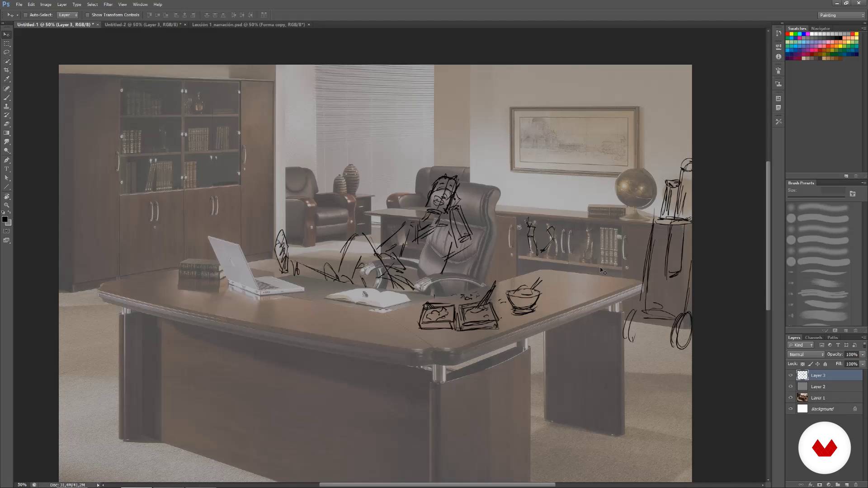Pick the red swatch in Swatches
The height and width of the screenshot is (488, 868).
tap(788, 34)
